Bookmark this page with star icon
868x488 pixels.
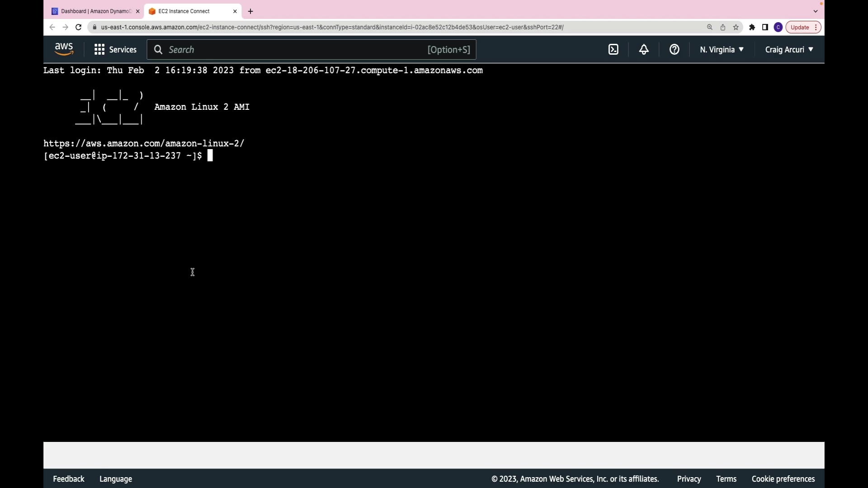point(736,27)
